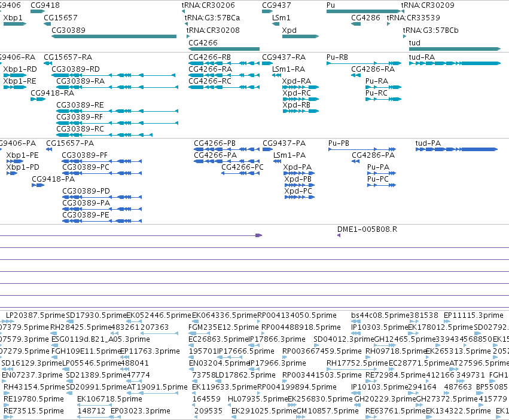Viewport: 509px width, 420px height.
Task: Click the CG9418 gene label
Action: 45,5
